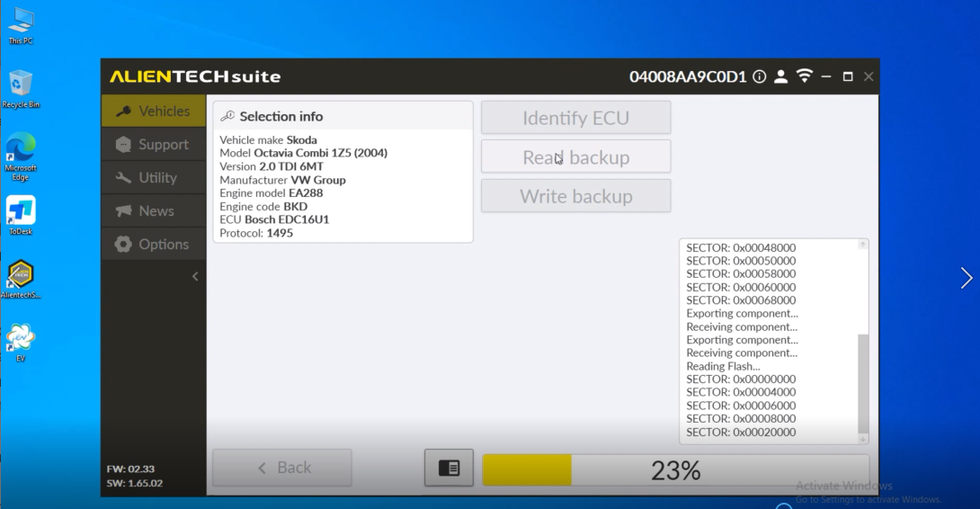Click the info icon beside the serial number

760,77
